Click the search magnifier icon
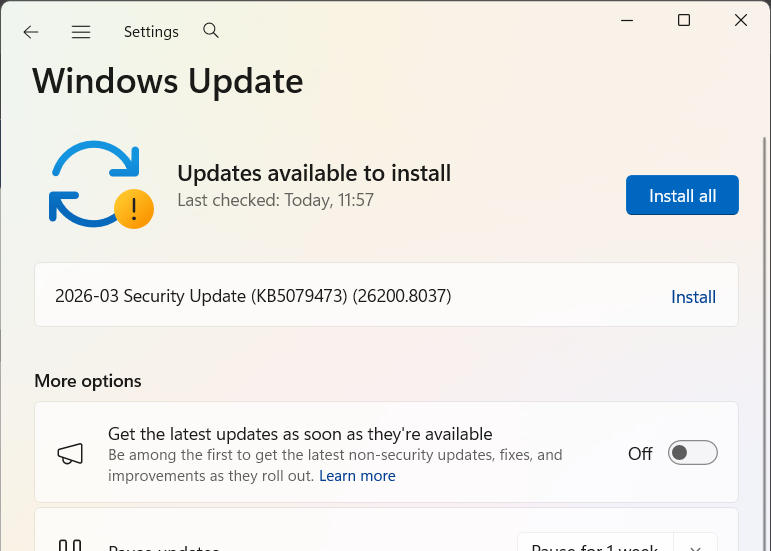Viewport: 771px width, 551px height. pyautogui.click(x=211, y=31)
